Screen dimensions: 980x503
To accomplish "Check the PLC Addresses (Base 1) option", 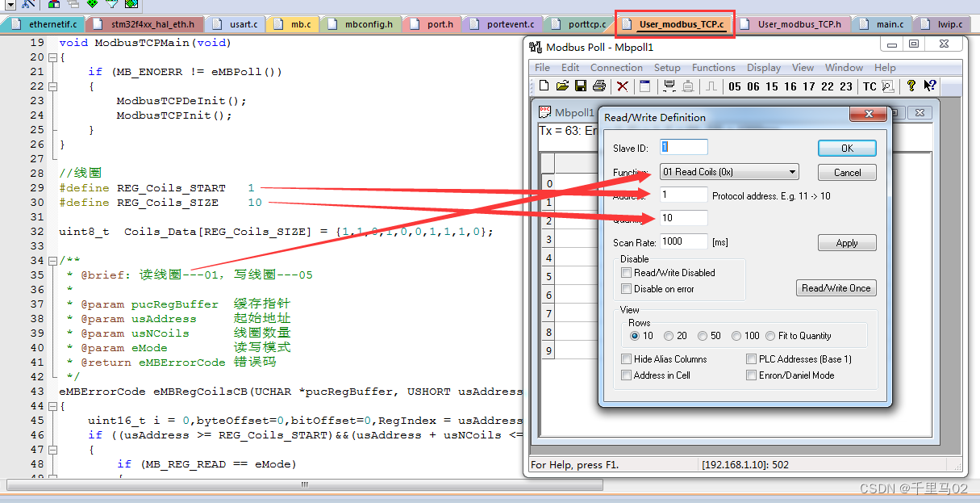I will 751,358.
